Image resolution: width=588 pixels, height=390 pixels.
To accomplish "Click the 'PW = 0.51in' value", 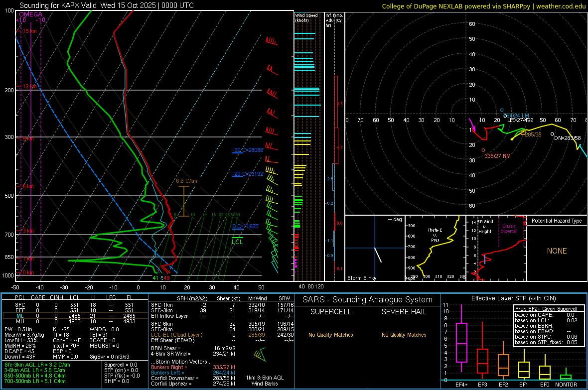I will pyautogui.click(x=18, y=329).
